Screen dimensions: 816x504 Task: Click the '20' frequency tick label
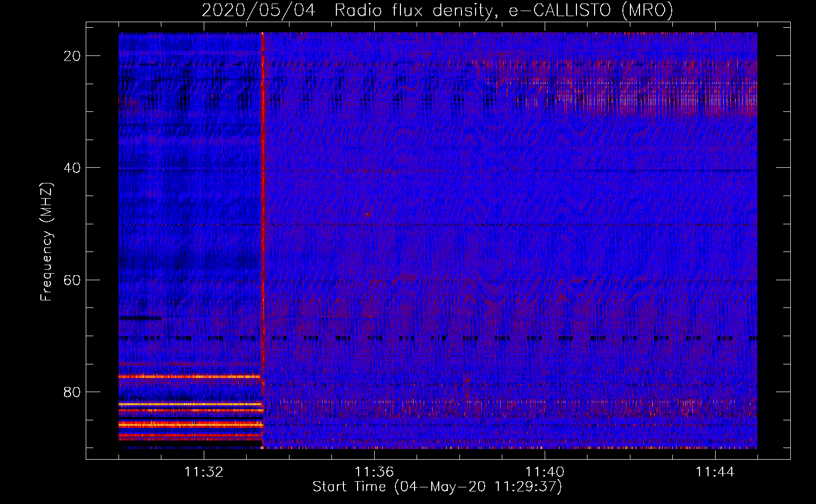73,56
